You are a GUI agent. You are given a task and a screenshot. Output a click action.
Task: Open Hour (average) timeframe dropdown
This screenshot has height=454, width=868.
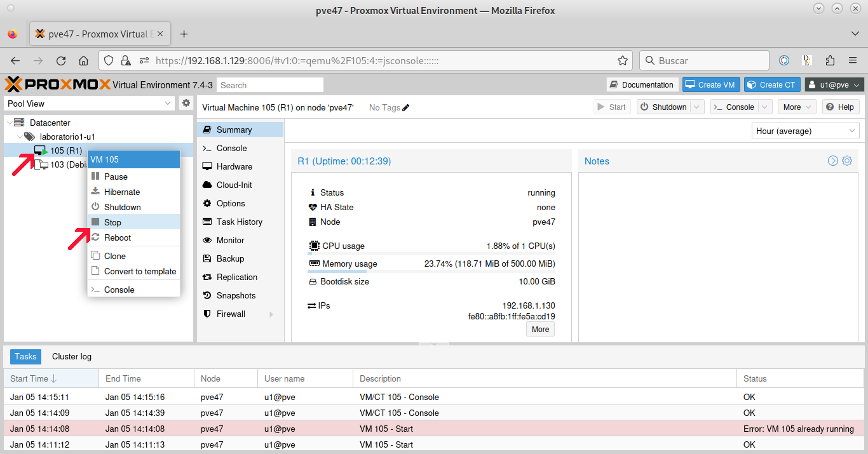(806, 131)
